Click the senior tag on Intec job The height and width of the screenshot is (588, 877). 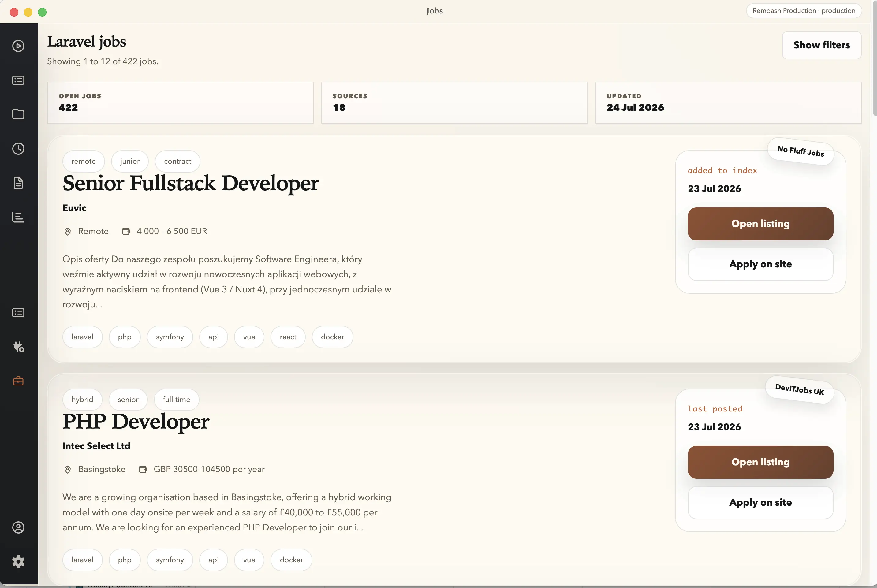pyautogui.click(x=128, y=399)
